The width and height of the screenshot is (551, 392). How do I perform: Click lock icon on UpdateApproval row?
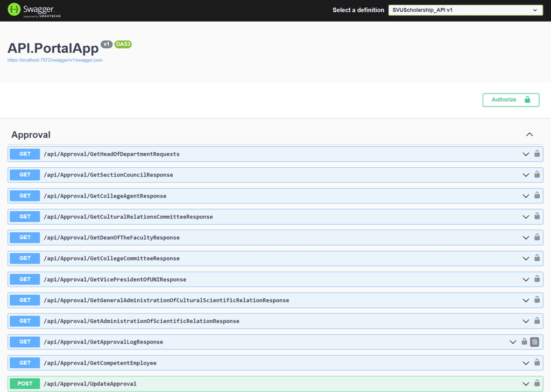point(537,383)
